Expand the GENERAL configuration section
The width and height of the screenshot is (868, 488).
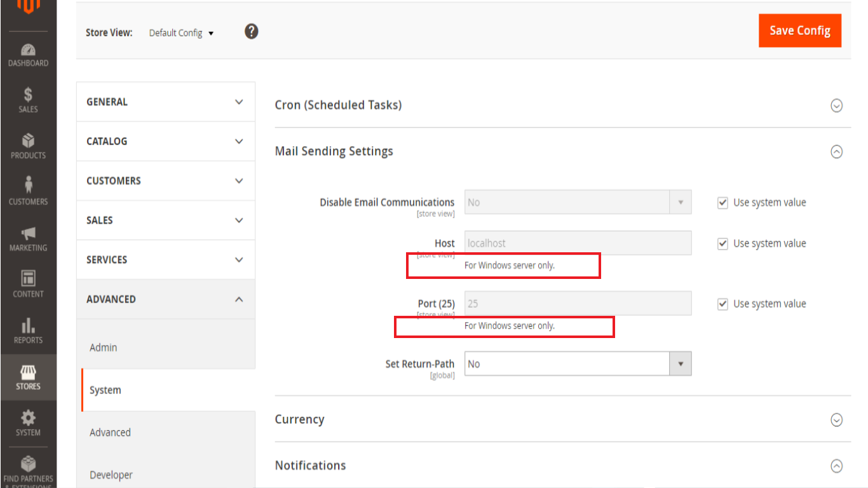pyautogui.click(x=165, y=102)
